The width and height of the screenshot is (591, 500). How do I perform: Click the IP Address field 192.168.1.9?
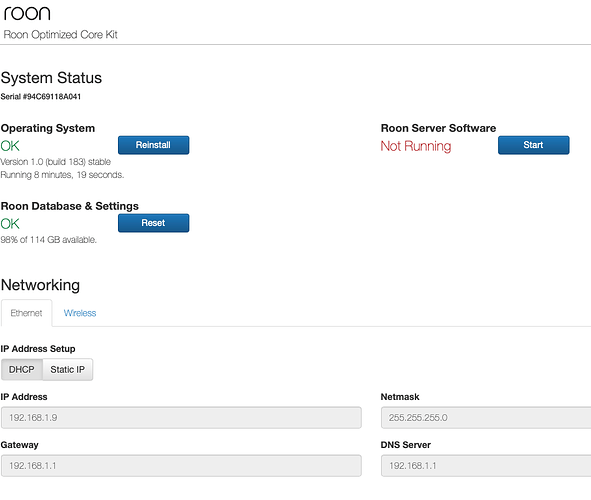click(181, 417)
